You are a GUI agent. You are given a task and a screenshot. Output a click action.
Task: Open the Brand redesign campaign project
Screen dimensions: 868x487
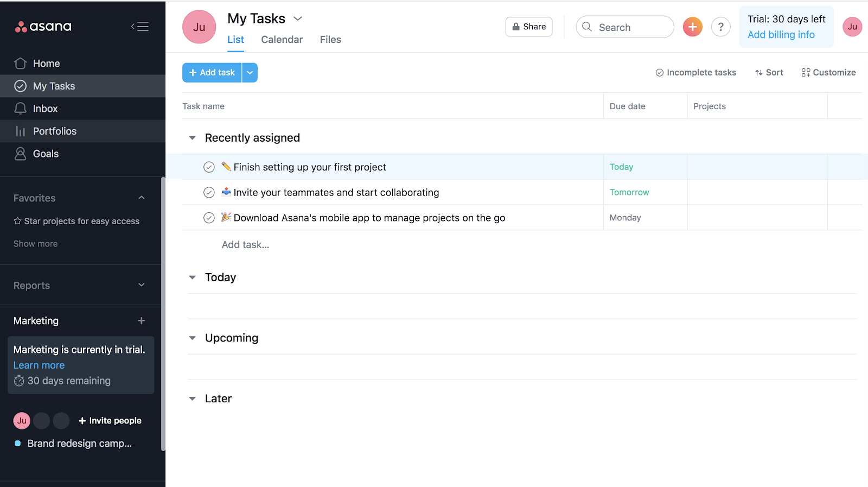pyautogui.click(x=79, y=444)
